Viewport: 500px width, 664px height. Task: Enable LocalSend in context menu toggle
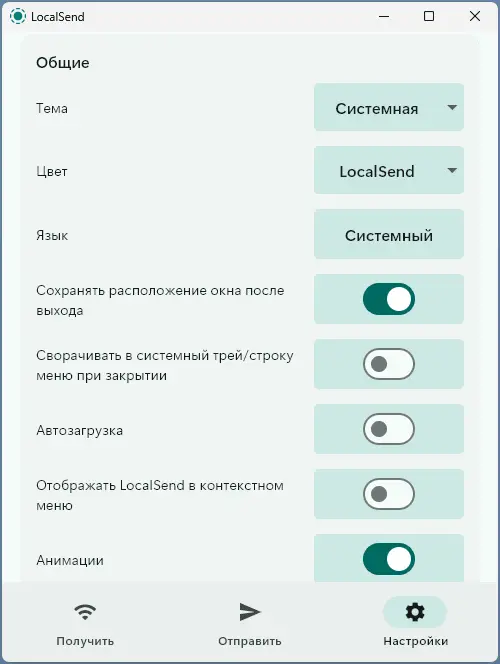[x=389, y=494]
